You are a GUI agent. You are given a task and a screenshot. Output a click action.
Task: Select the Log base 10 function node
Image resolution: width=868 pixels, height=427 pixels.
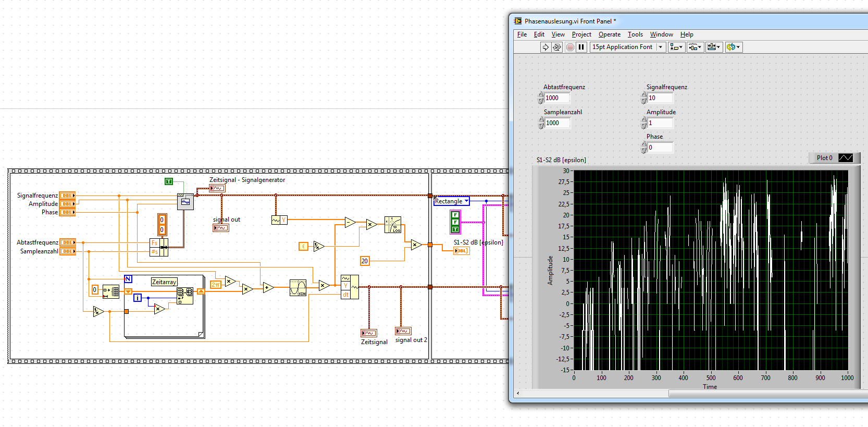pyautogui.click(x=393, y=225)
